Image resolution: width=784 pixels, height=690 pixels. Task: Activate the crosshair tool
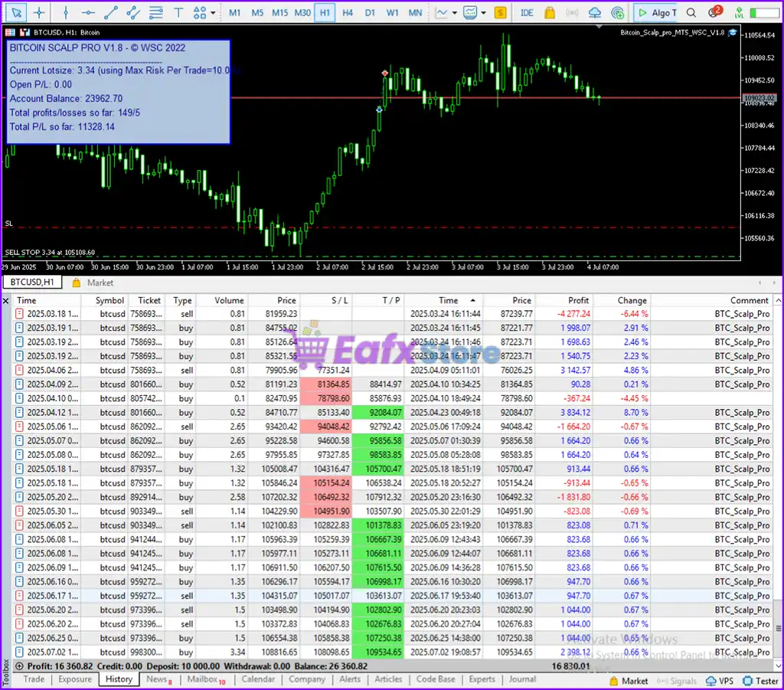point(39,12)
